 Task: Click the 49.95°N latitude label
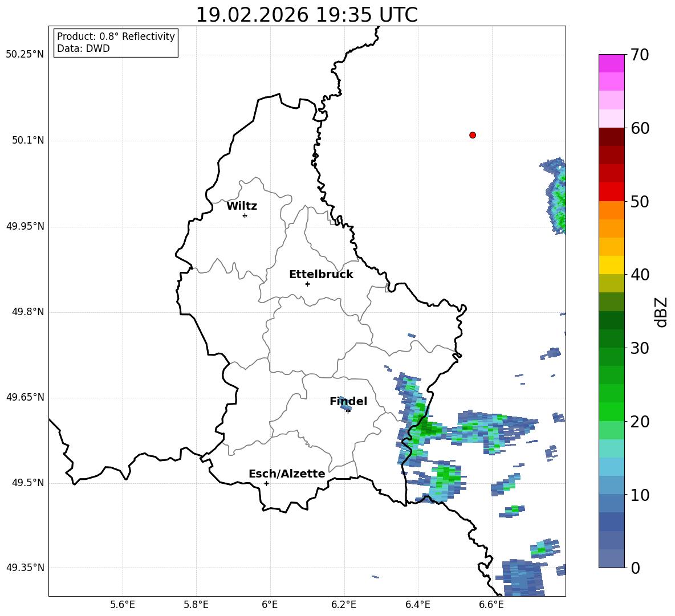tap(26, 226)
